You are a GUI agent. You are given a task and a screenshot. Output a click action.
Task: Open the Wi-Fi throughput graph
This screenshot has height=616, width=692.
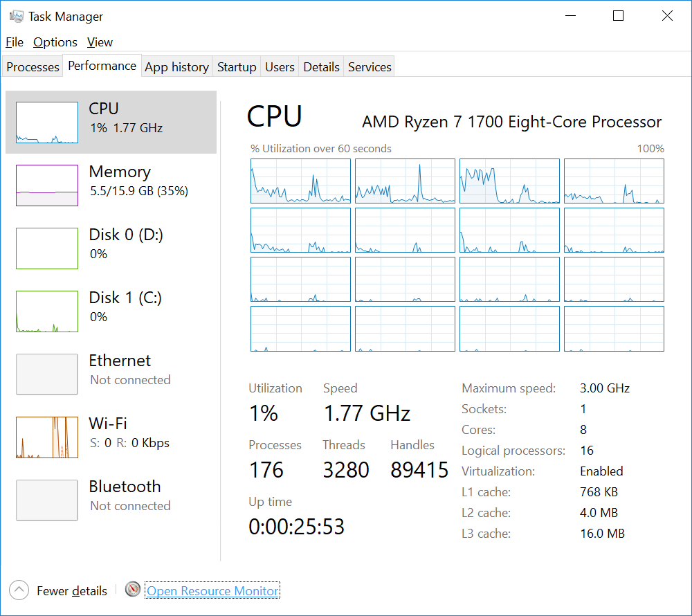[47, 437]
